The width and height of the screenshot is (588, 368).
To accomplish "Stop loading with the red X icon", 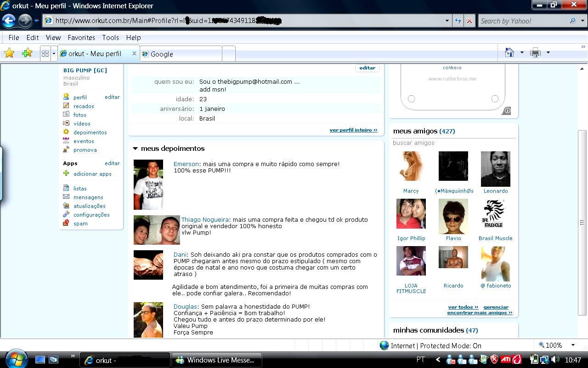I will point(469,21).
